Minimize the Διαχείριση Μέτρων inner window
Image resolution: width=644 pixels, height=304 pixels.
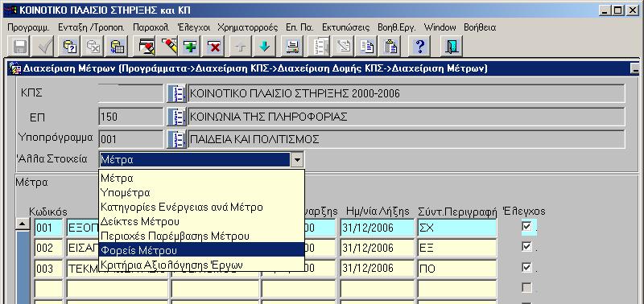click(x=635, y=69)
